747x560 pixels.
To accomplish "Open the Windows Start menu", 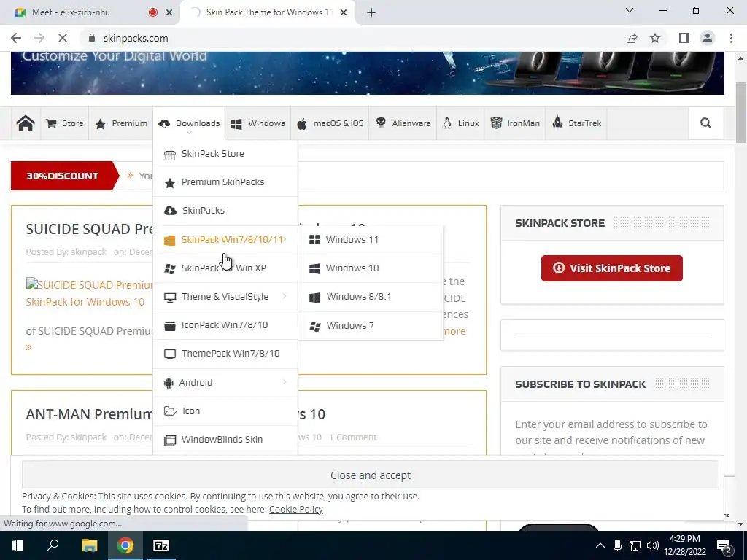I will click(18, 545).
